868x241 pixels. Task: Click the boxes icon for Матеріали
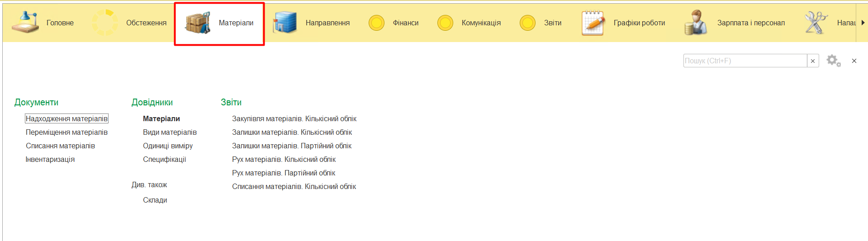198,23
